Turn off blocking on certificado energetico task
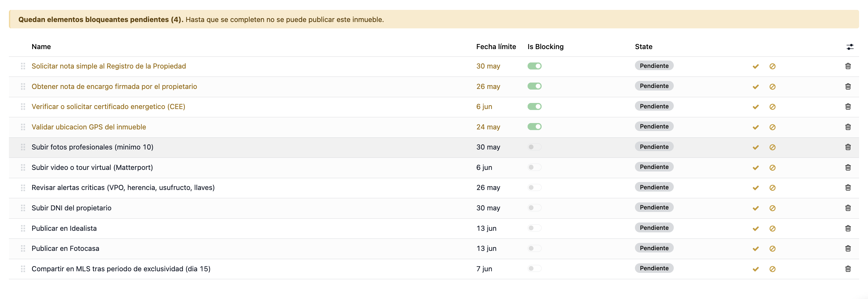This screenshot has height=299, width=868. click(534, 106)
